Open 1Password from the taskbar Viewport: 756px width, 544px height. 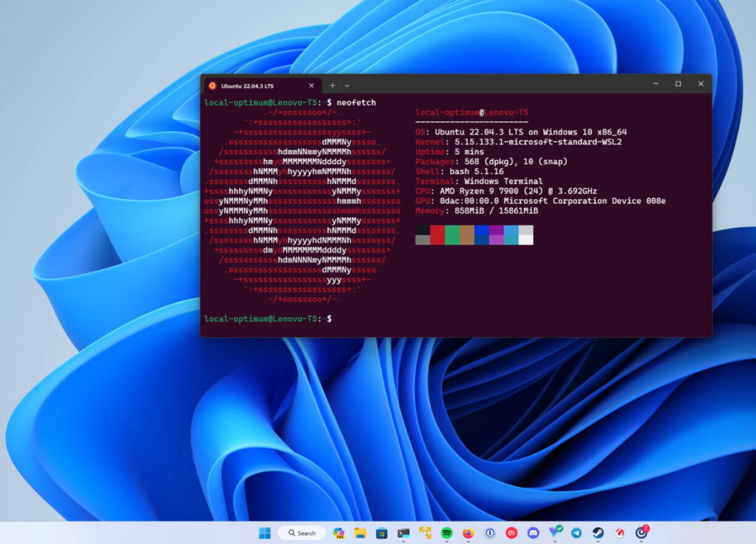pos(490,533)
